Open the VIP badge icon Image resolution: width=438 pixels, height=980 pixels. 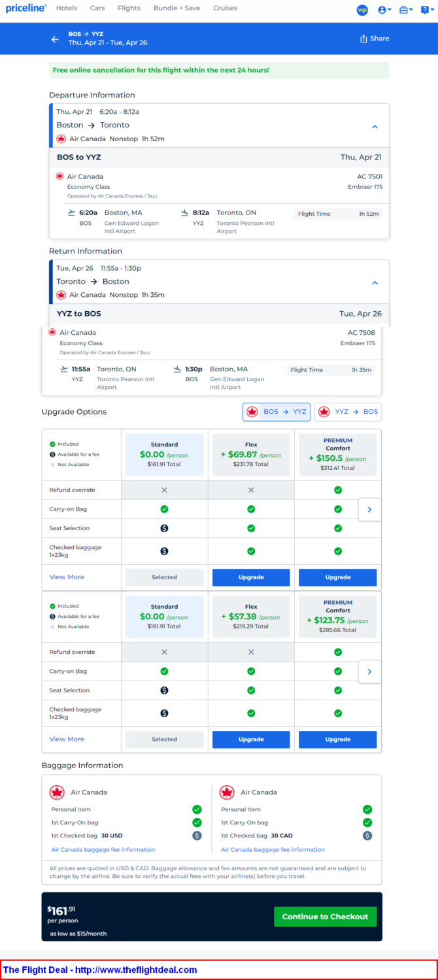(x=362, y=10)
